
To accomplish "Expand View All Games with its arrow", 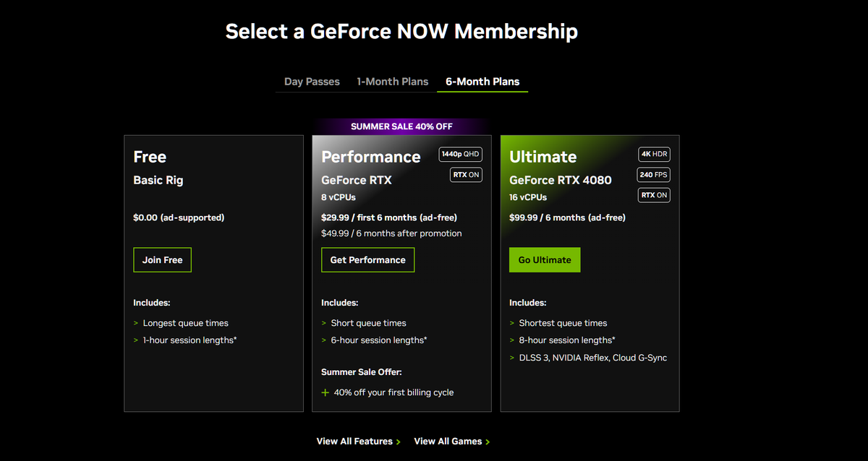I will pos(489,441).
